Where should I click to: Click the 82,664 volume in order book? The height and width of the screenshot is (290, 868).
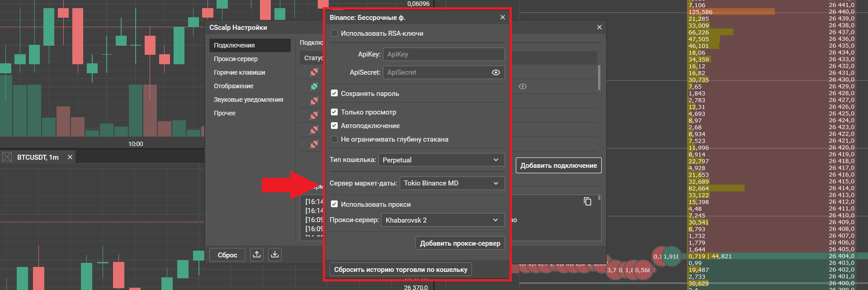click(698, 188)
